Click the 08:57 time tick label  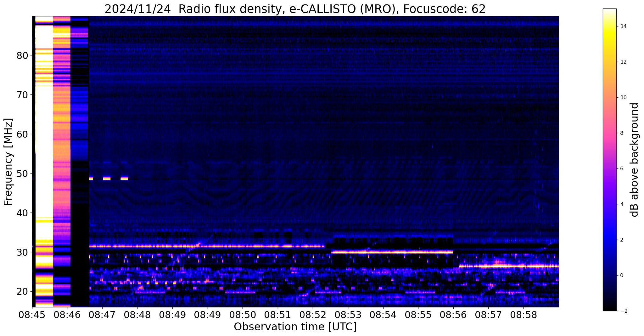pos(489,315)
